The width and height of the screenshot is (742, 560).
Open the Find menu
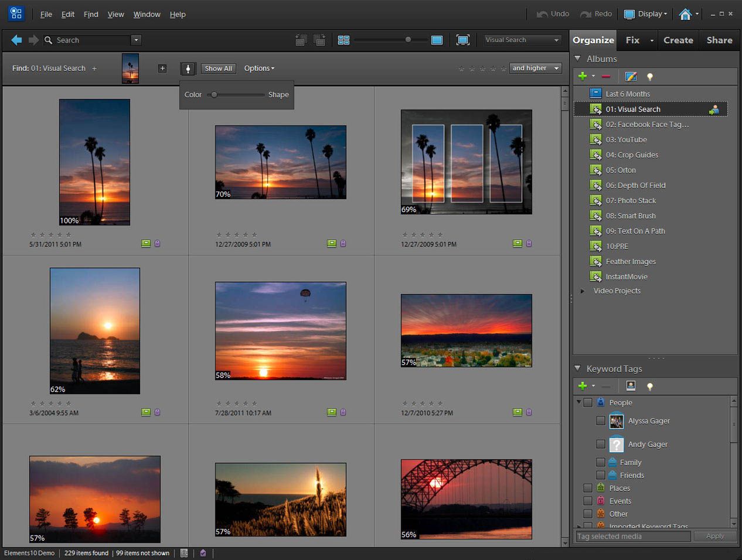coord(91,14)
